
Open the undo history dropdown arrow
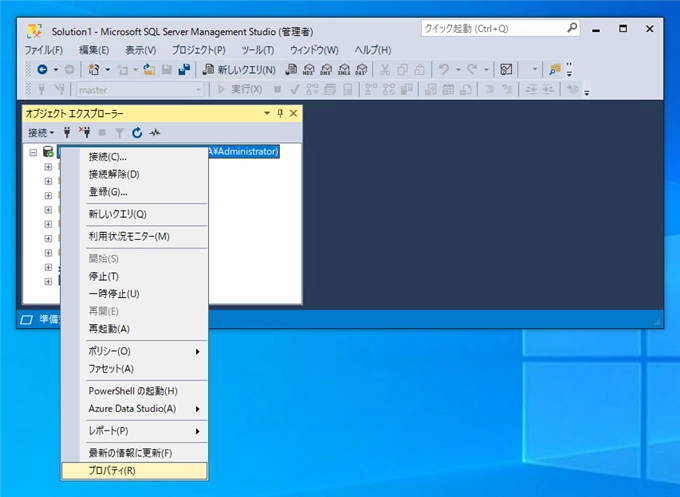pos(458,69)
